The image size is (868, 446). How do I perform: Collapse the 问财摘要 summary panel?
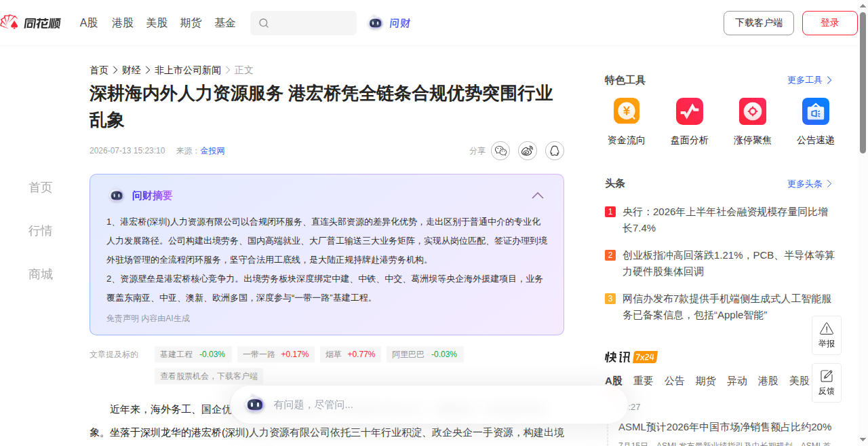pos(538,196)
